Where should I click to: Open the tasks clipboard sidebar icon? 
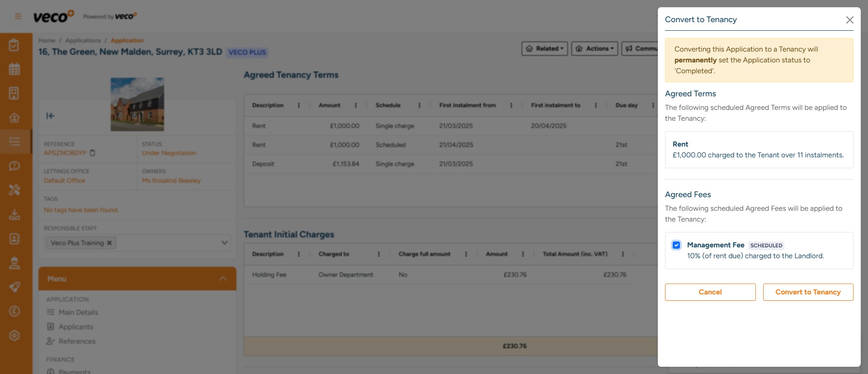(x=14, y=45)
